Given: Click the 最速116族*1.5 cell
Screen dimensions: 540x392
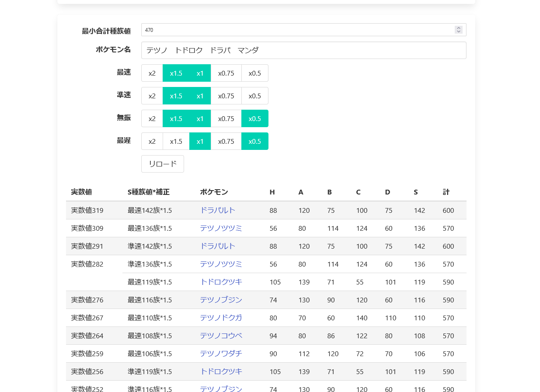Looking at the screenshot, I should (158, 300).
